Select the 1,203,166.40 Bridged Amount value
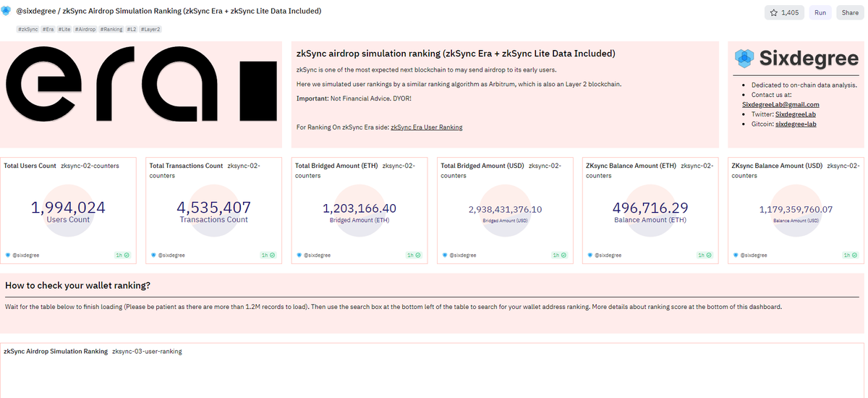 point(359,208)
